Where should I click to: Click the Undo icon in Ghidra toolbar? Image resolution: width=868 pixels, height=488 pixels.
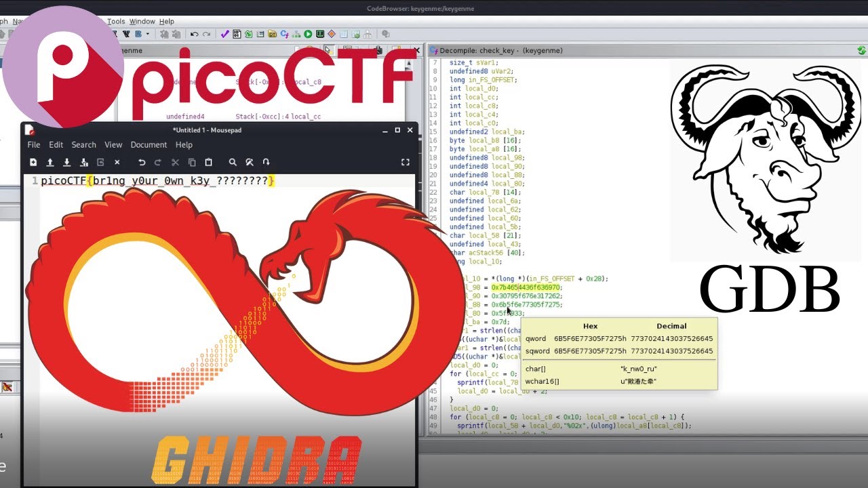coord(194,34)
